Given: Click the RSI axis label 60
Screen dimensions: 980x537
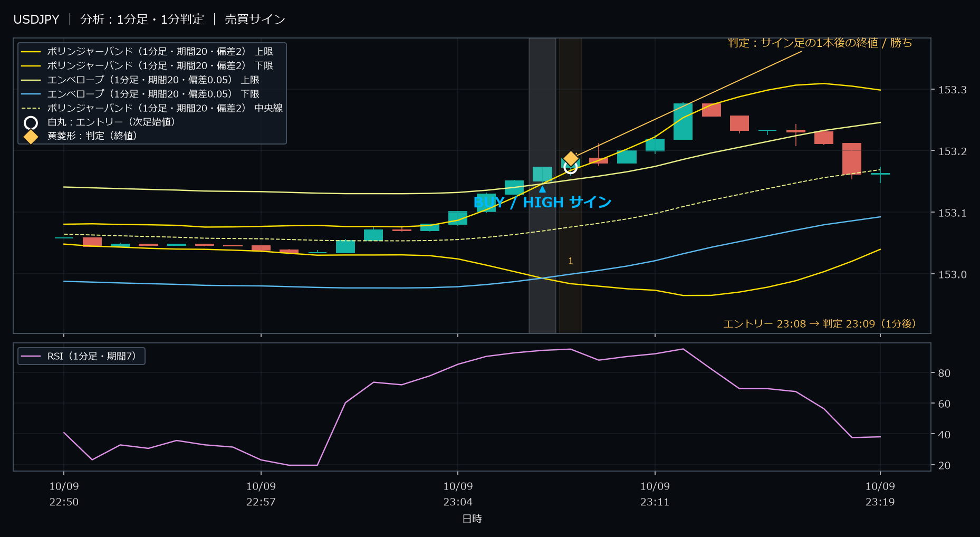Looking at the screenshot, I should 944,404.
